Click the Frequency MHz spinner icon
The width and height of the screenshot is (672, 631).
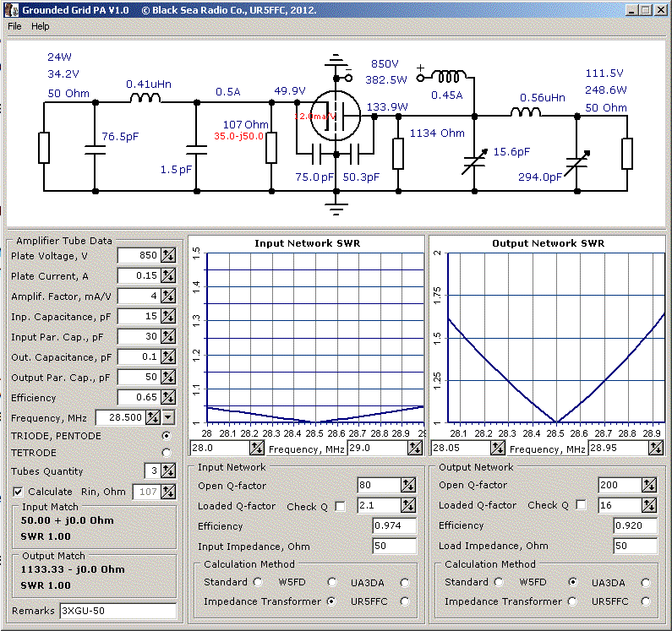click(x=153, y=417)
